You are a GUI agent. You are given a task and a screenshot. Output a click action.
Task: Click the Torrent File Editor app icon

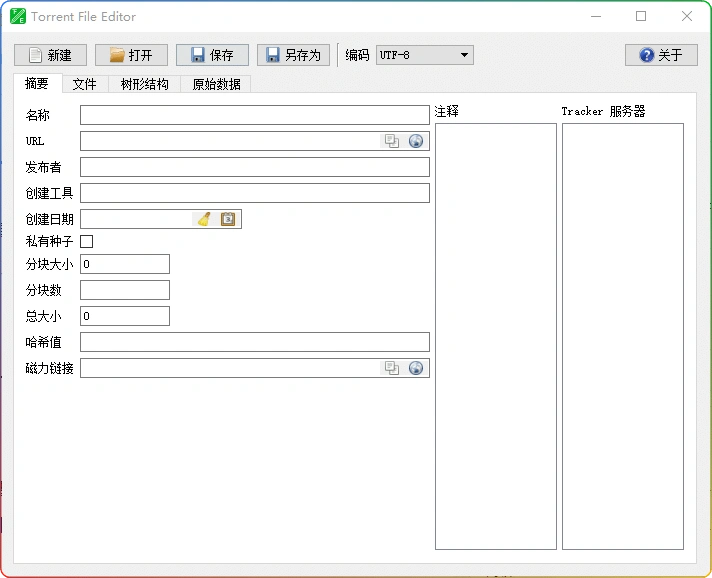18,16
